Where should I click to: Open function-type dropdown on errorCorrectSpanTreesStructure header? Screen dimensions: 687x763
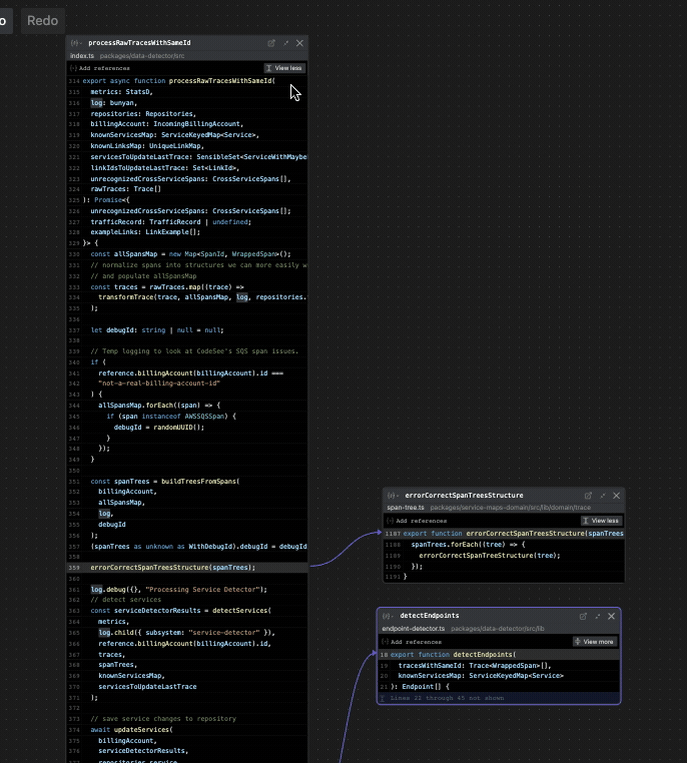tap(393, 495)
